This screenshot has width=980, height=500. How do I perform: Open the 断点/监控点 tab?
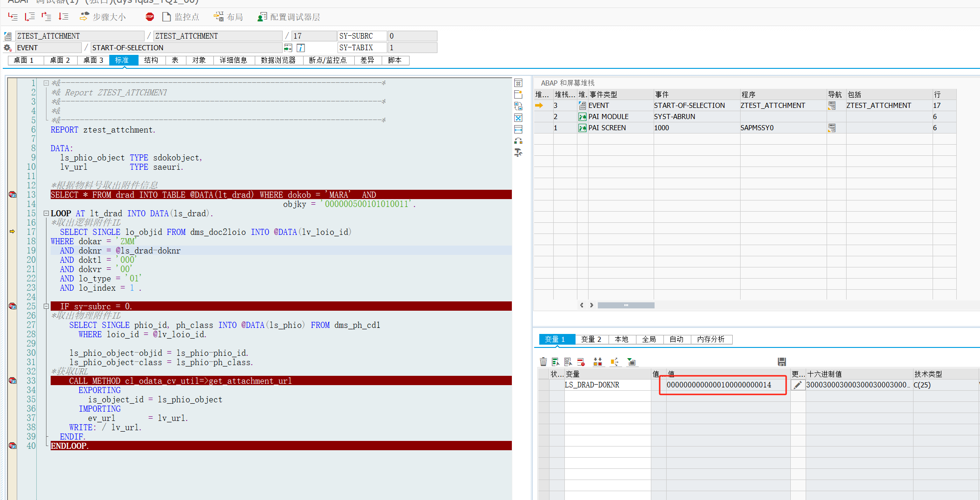(328, 60)
